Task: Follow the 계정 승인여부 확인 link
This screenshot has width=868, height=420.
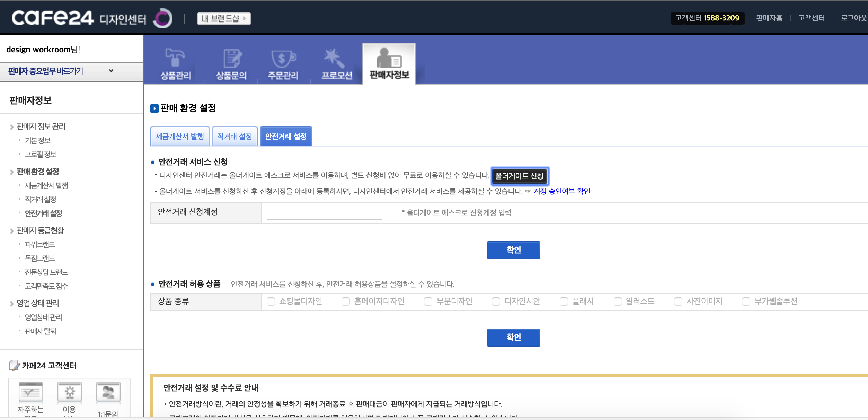Action: pos(561,191)
